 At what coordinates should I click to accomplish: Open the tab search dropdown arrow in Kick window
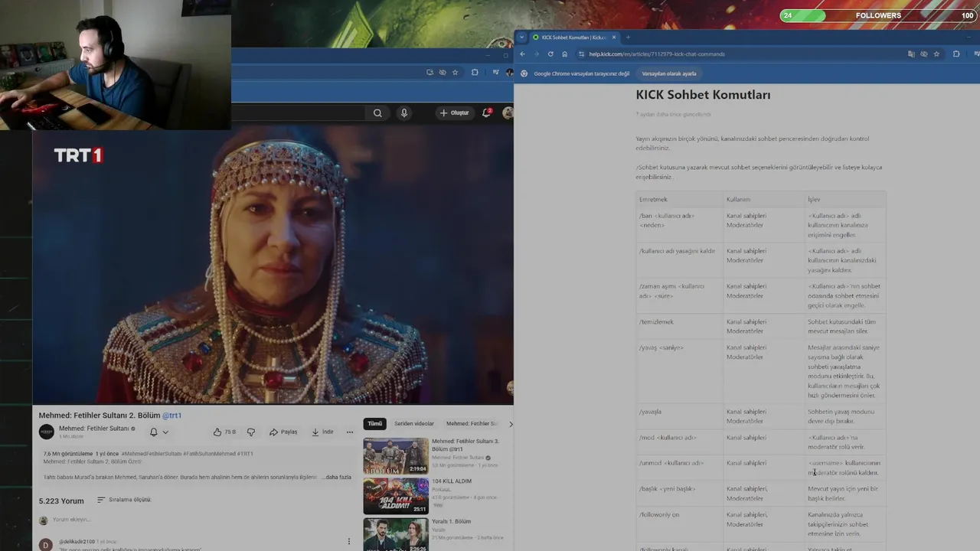pyautogui.click(x=522, y=37)
